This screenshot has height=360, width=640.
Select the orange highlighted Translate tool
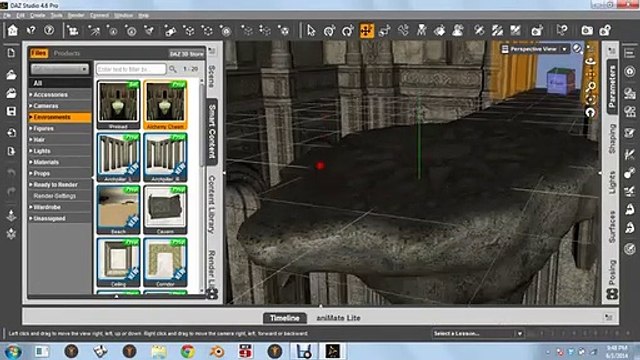(367, 31)
